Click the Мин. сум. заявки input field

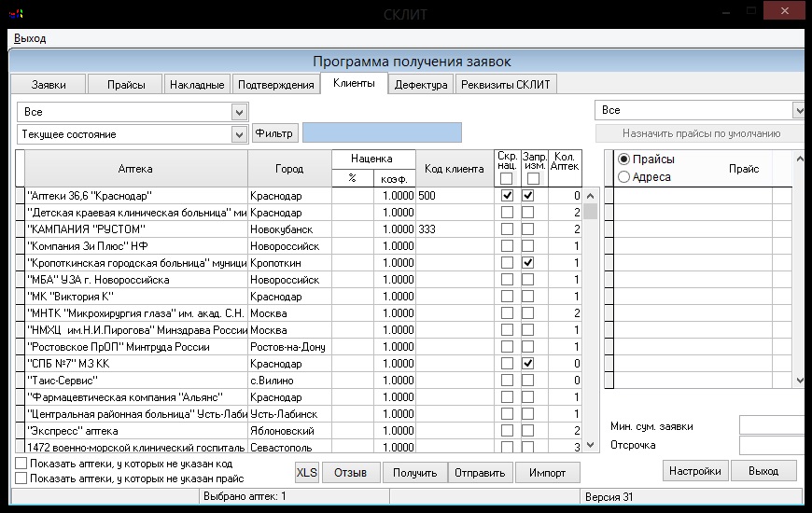pyautogui.click(x=772, y=425)
